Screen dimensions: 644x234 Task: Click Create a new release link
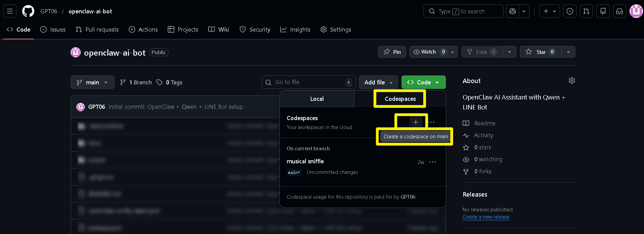(486, 217)
